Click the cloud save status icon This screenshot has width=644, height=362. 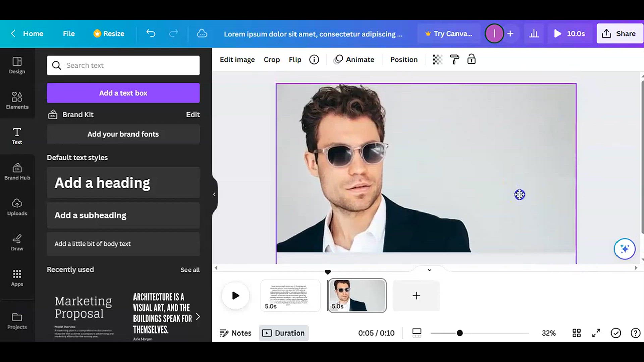pos(202,33)
